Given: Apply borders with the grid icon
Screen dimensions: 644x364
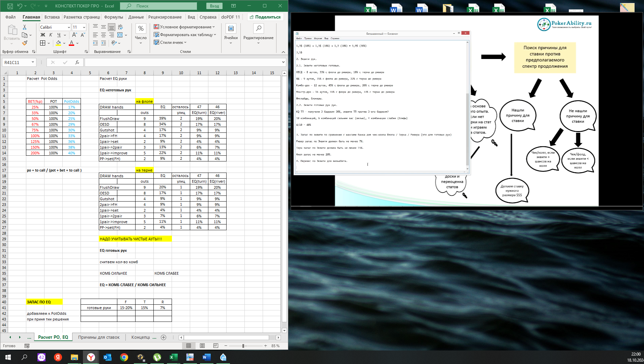Looking at the screenshot, I should point(42,43).
